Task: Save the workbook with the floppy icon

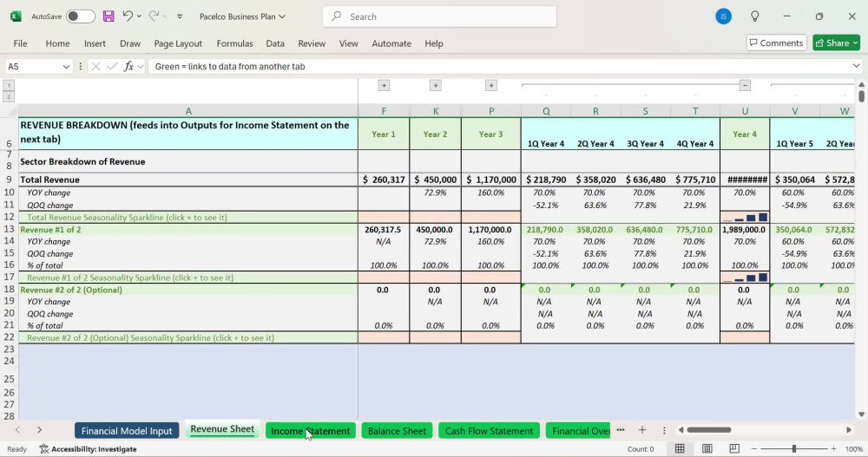Action: [x=108, y=16]
